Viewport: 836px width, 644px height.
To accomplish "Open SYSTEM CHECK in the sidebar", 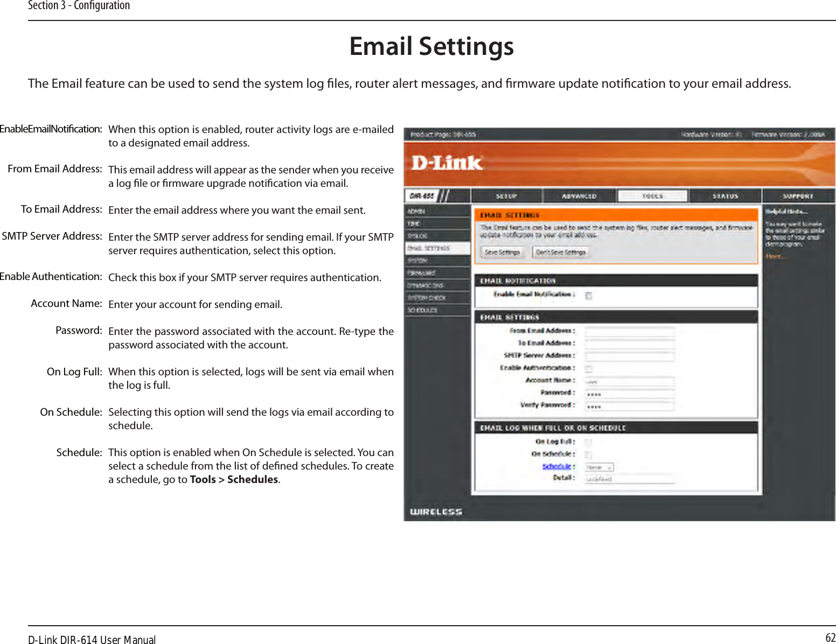I will click(x=437, y=298).
